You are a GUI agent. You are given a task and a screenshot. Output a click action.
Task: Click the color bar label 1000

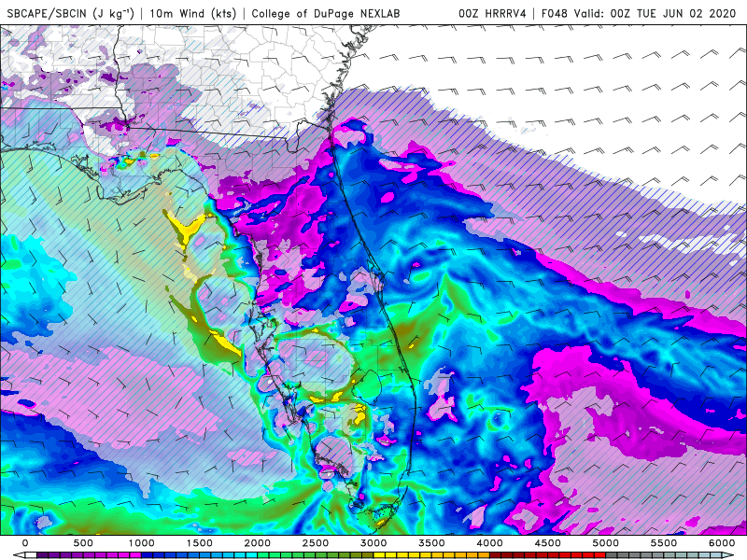(142, 543)
